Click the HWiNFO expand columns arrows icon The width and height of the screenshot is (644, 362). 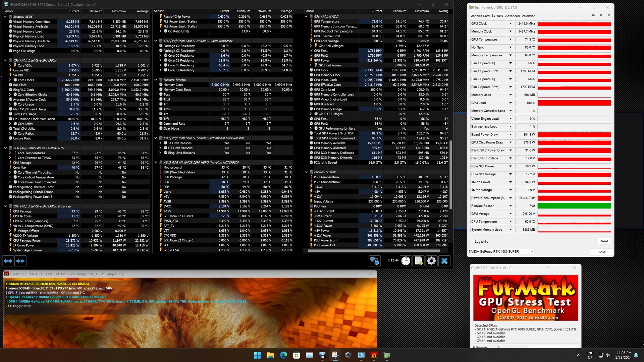(x=8, y=261)
